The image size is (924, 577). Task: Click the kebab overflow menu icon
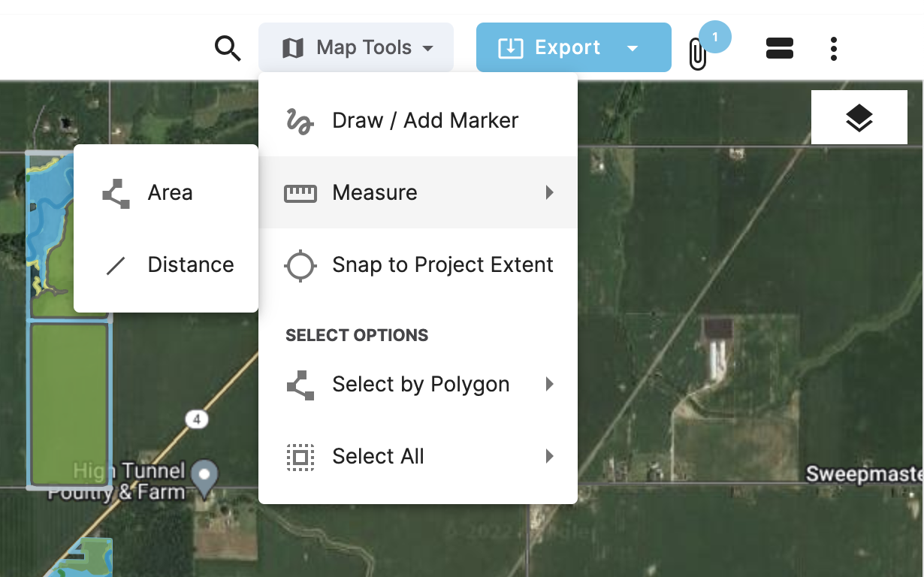coord(833,47)
